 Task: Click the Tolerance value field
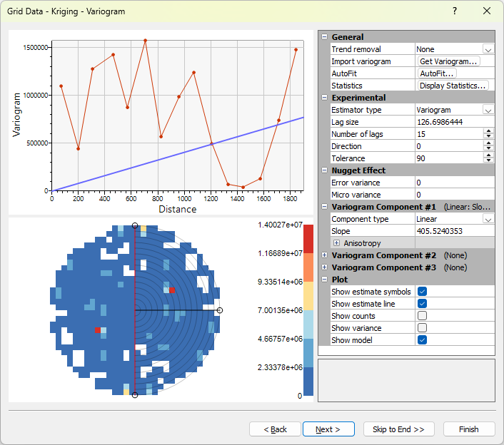click(x=449, y=158)
